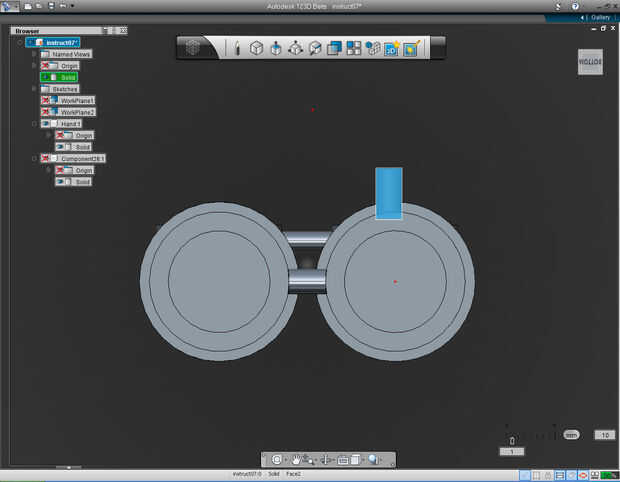Click the save icon in title bar
Screen dimensions: 620x482
click(x=51, y=6)
